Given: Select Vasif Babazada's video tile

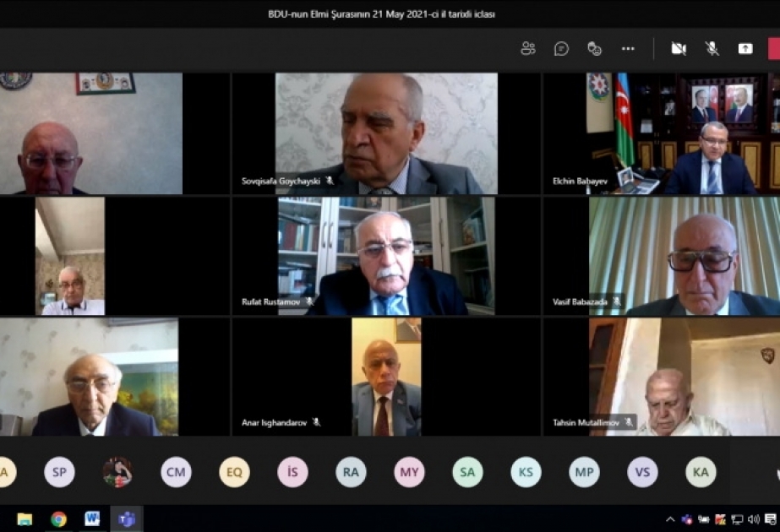Looking at the screenshot, I should (x=662, y=256).
